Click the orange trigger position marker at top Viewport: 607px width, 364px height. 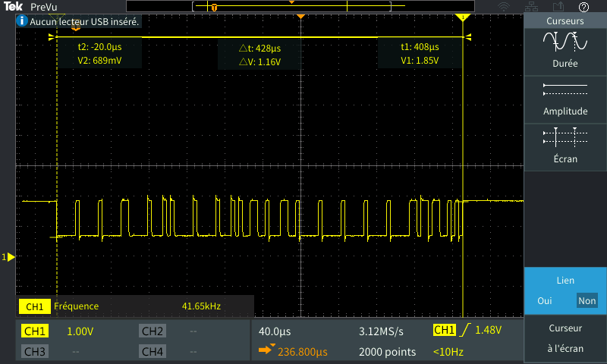300,17
